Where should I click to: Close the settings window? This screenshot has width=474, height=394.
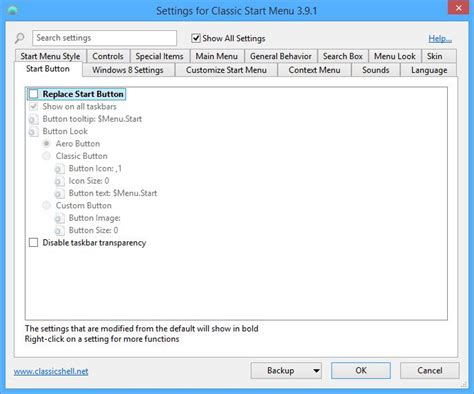click(x=458, y=8)
